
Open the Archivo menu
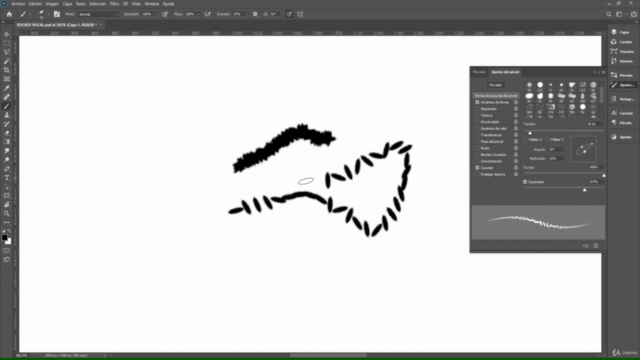pyautogui.click(x=18, y=4)
